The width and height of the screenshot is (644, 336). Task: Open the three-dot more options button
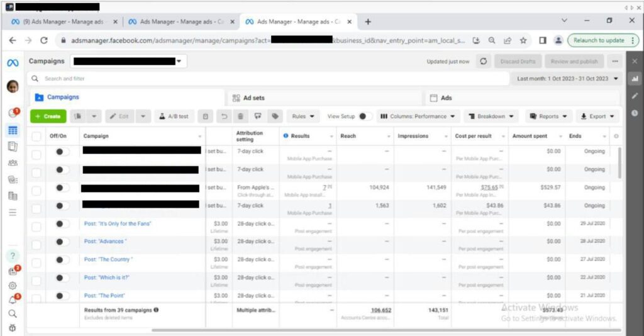[615, 61]
